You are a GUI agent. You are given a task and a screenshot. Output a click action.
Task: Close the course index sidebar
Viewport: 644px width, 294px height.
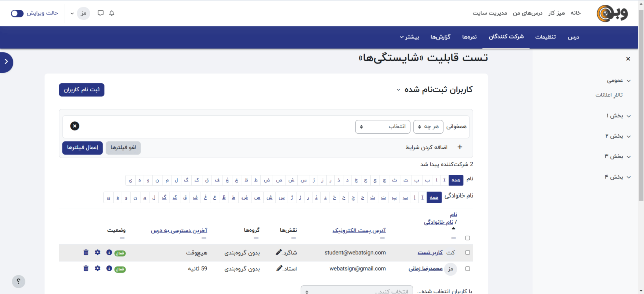click(628, 59)
